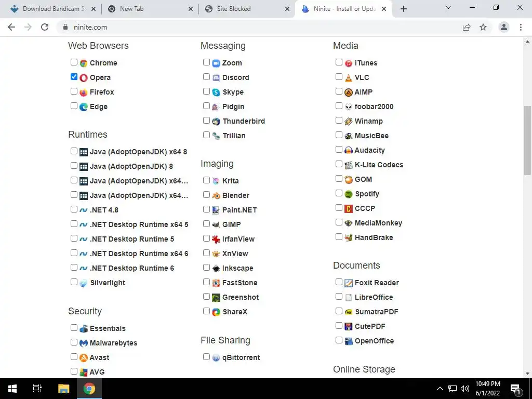Enable the LibreOffice checkbox
The width and height of the screenshot is (532, 399).
pyautogui.click(x=339, y=297)
